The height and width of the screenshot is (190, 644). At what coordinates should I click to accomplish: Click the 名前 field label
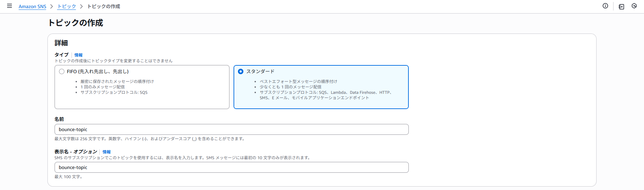point(59,119)
